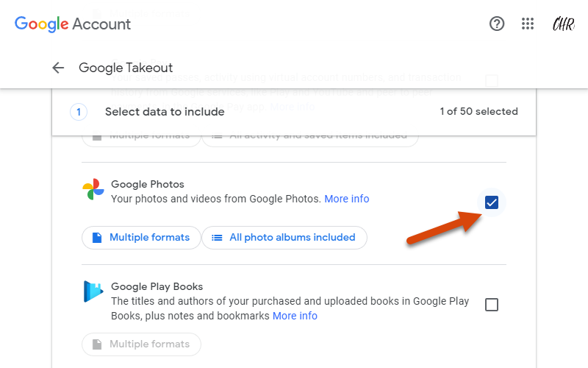Open the Google apps grid
Screen dimensions: 588x368
pyautogui.click(x=528, y=24)
